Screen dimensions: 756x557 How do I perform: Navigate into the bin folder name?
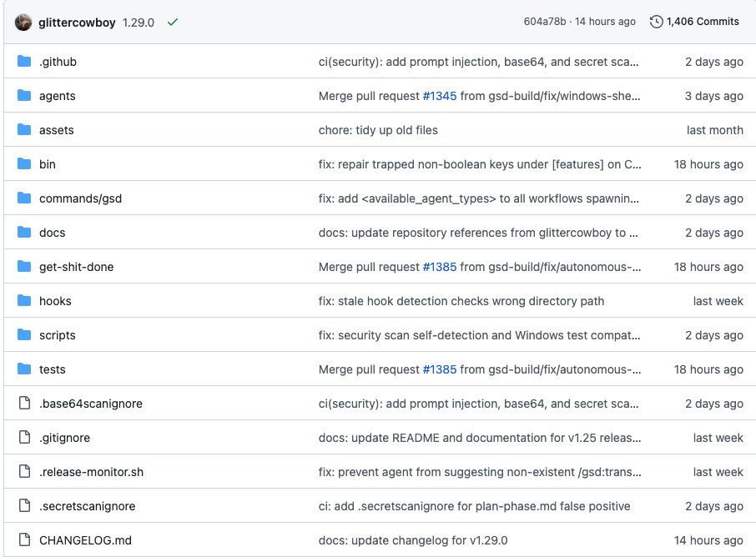tap(48, 164)
